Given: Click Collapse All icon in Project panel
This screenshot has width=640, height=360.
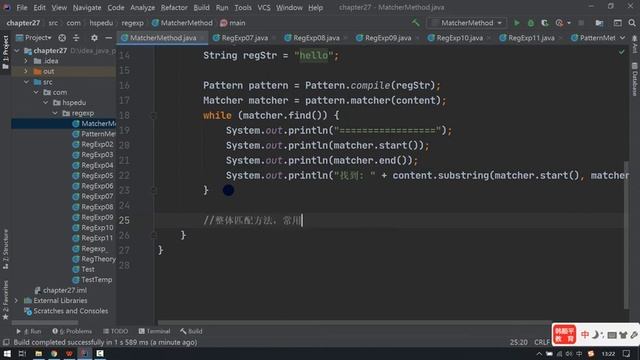Looking at the screenshot, I should [76, 38].
